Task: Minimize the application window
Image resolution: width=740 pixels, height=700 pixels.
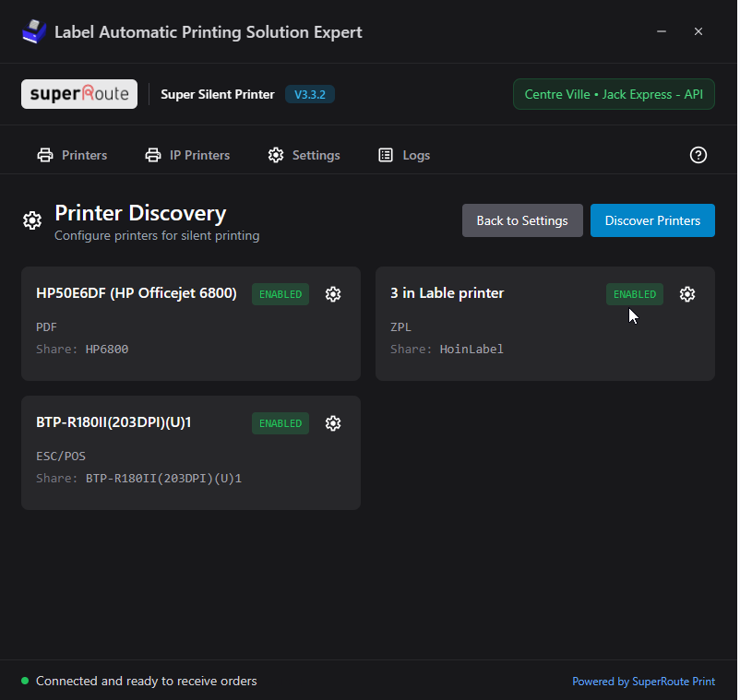Action: tap(662, 31)
